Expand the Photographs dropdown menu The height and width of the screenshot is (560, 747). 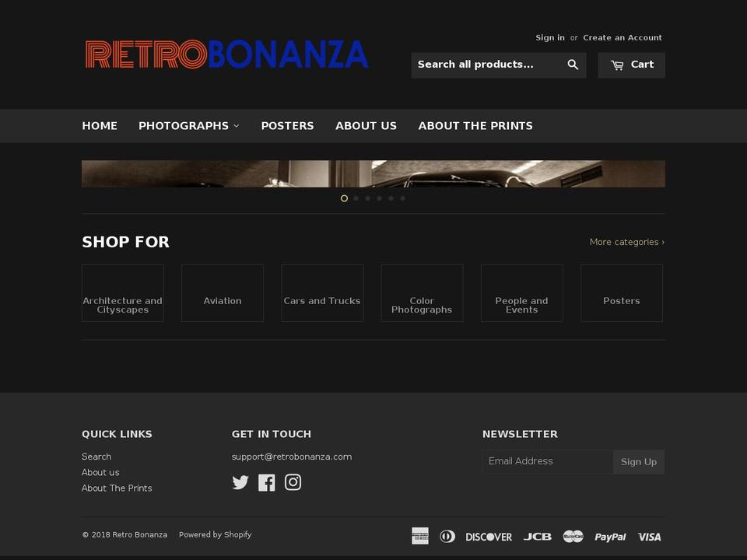pos(188,126)
